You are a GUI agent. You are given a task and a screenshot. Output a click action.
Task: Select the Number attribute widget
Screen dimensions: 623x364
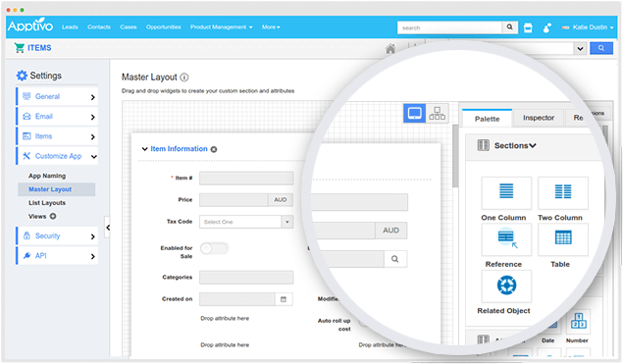click(x=578, y=322)
